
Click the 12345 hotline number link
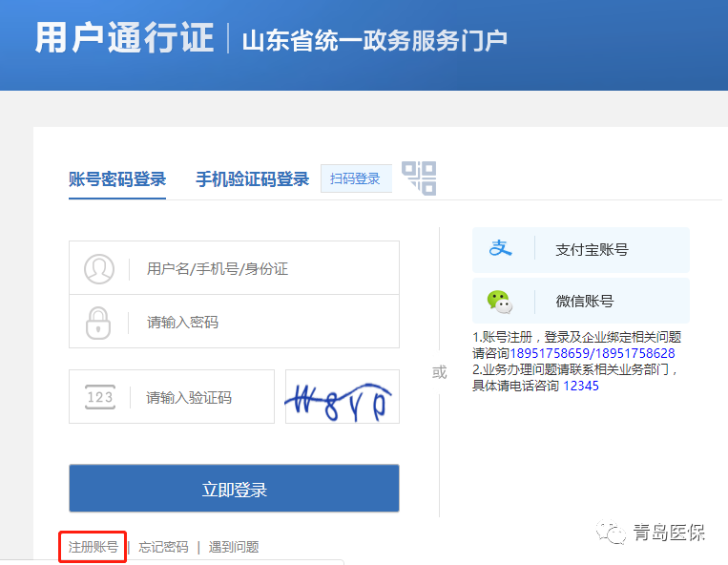(581, 386)
